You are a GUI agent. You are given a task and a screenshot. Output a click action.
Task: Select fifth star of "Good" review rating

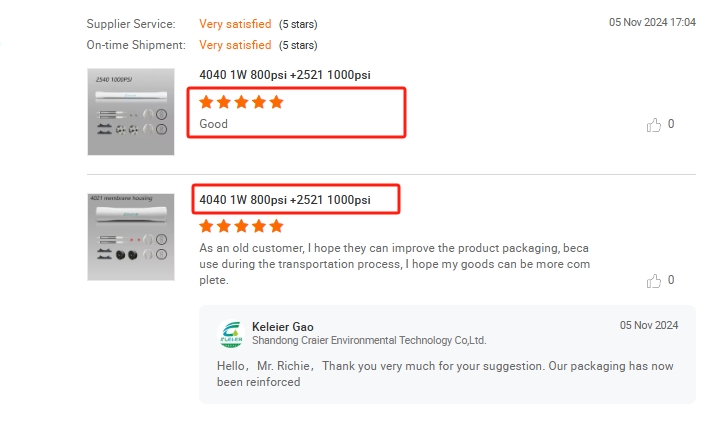tap(276, 102)
